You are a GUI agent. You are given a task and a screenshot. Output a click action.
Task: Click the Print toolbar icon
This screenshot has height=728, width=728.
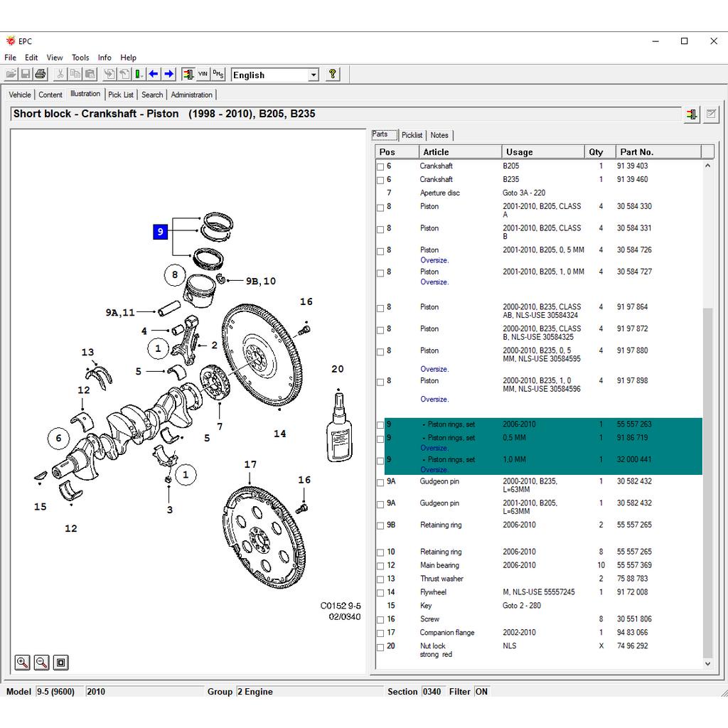point(41,74)
